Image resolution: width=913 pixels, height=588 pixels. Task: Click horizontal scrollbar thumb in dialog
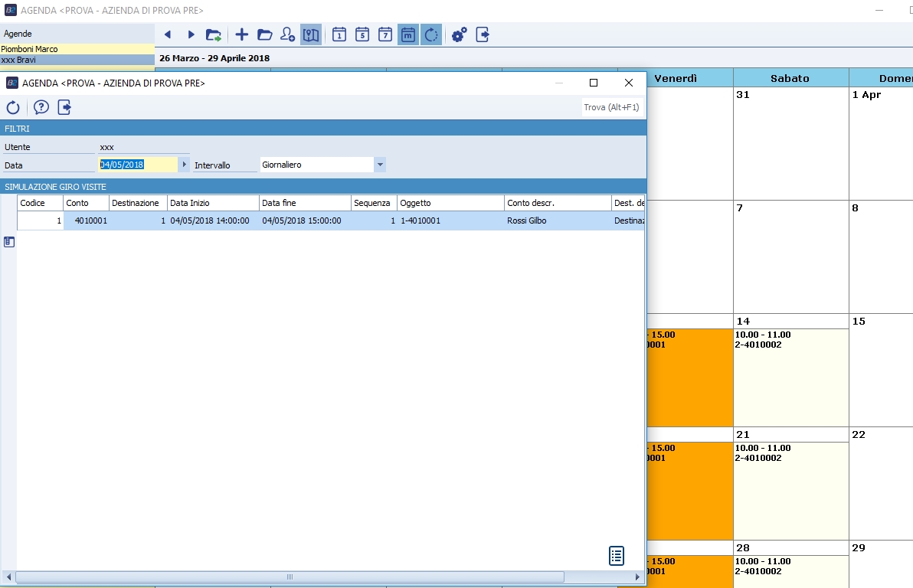290,577
